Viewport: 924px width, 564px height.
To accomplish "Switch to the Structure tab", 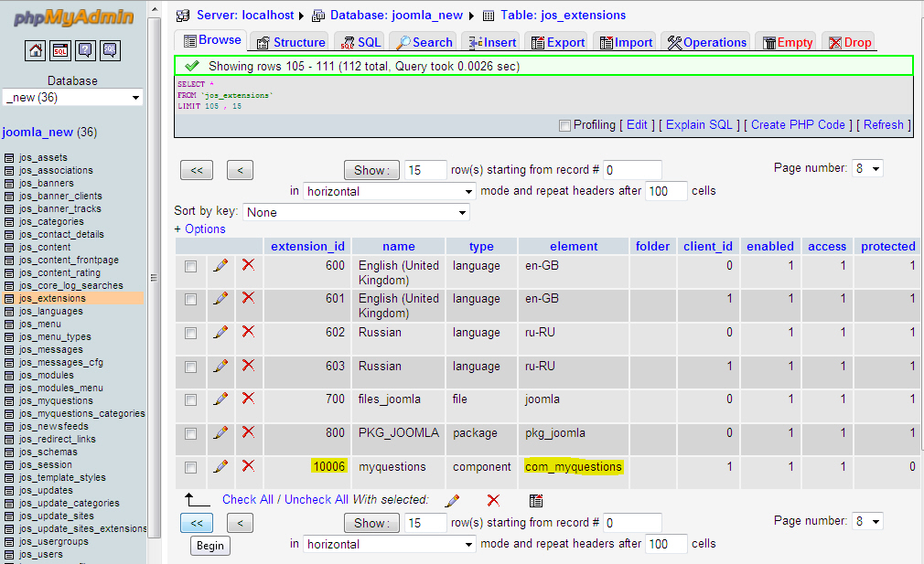I will [292, 42].
